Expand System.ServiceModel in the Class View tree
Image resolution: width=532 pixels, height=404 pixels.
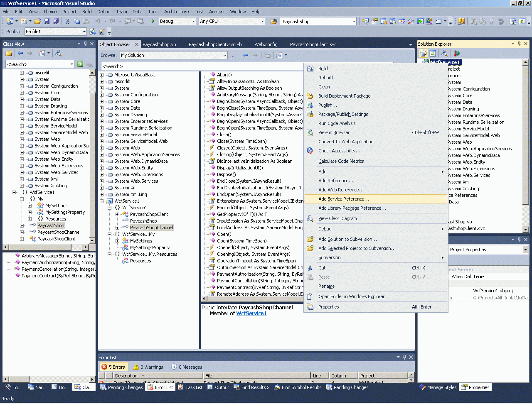click(22, 126)
